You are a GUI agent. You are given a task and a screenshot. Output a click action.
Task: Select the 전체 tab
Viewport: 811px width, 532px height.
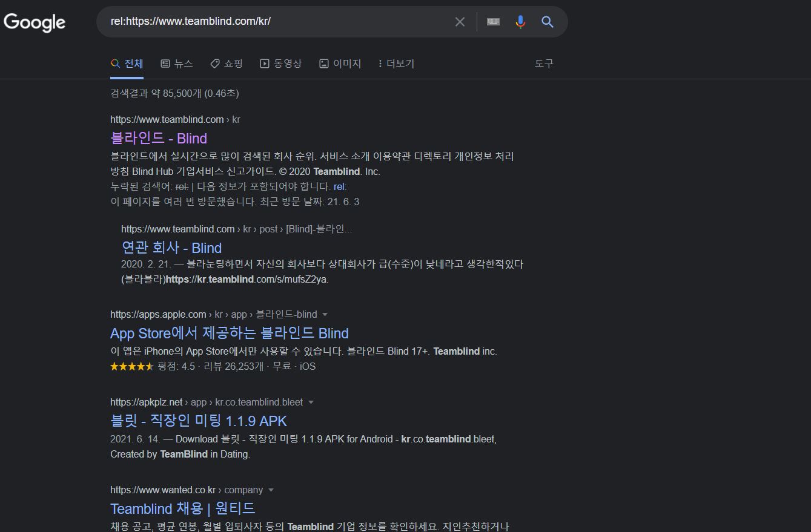[x=127, y=64]
